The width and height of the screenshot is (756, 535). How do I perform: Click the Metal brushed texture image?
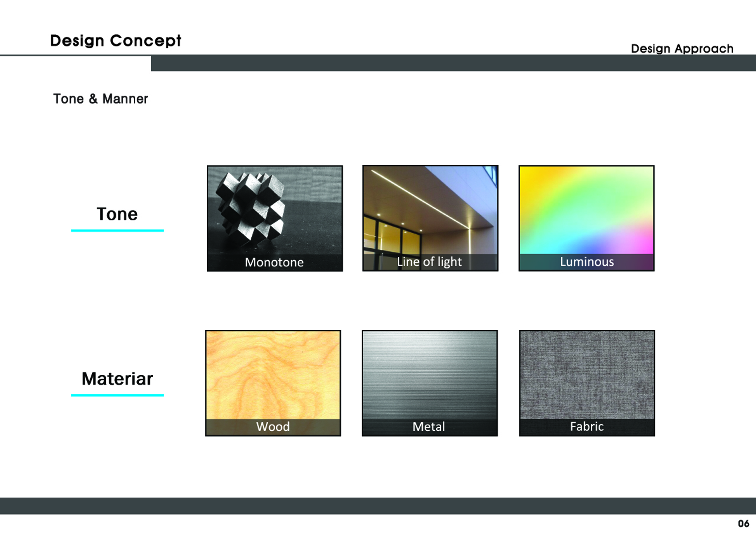coord(430,383)
